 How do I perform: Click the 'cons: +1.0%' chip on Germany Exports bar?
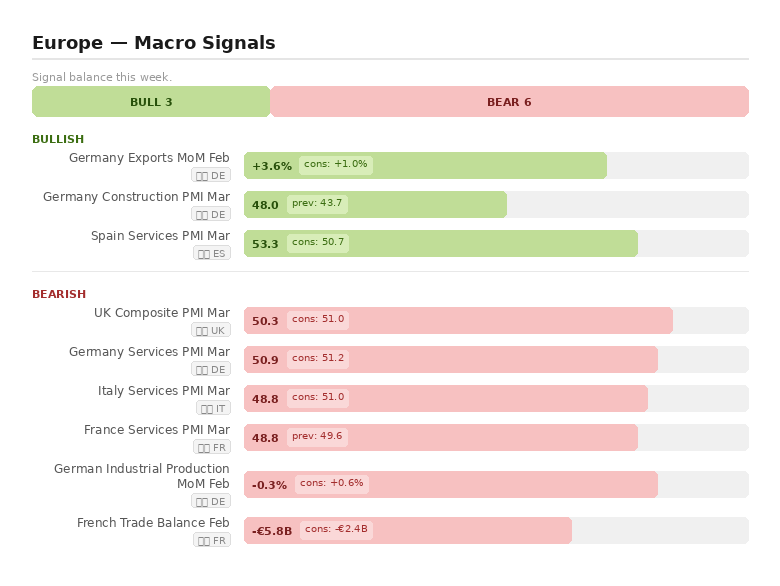pyautogui.click(x=335, y=165)
